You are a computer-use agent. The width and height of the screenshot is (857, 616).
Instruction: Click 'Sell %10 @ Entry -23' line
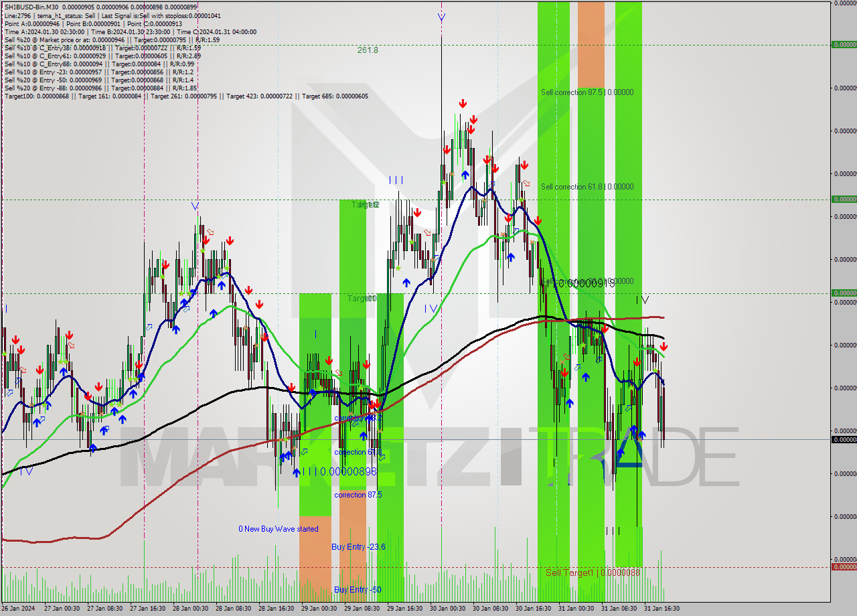pyautogui.click(x=98, y=72)
